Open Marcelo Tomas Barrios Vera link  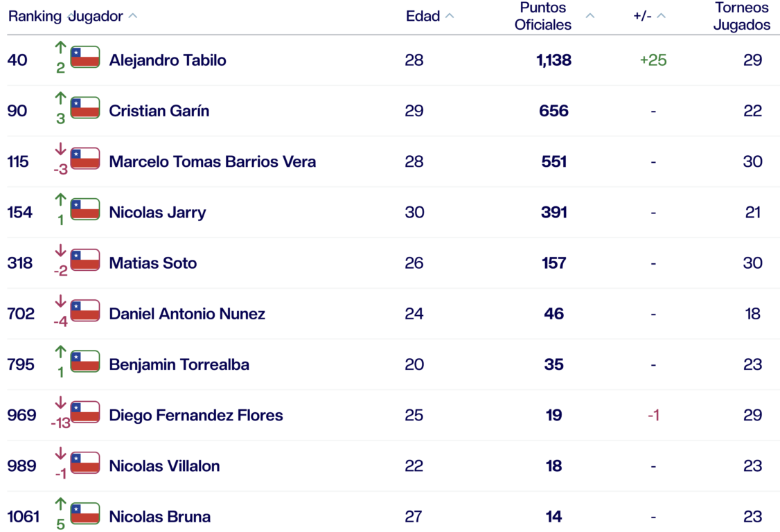pyautogui.click(x=212, y=161)
